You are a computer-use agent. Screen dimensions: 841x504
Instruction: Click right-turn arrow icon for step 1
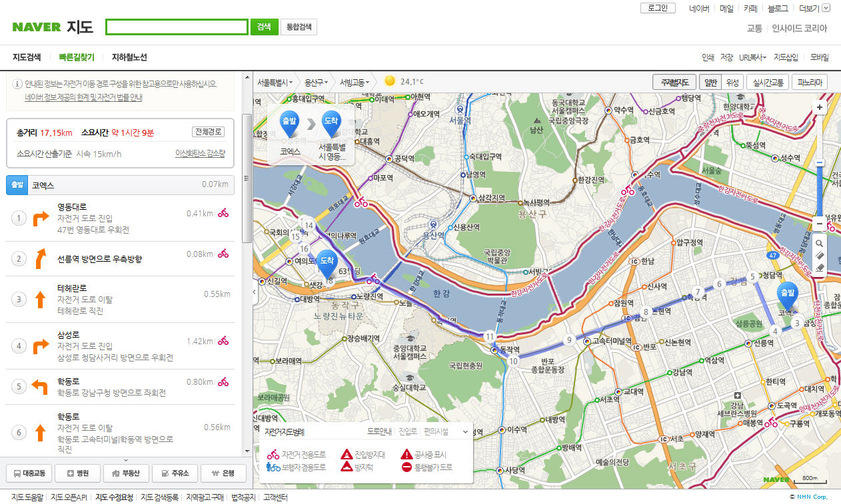click(x=41, y=218)
